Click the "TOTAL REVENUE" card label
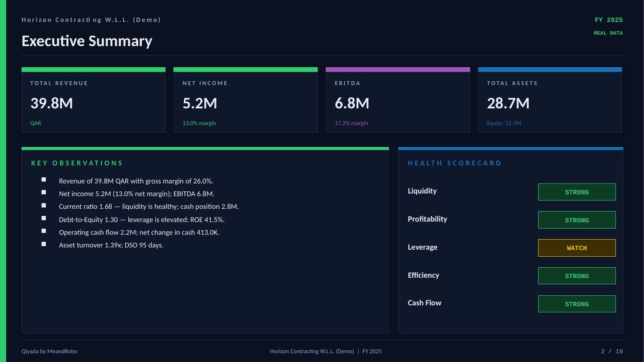The height and width of the screenshot is (362, 644). (59, 83)
